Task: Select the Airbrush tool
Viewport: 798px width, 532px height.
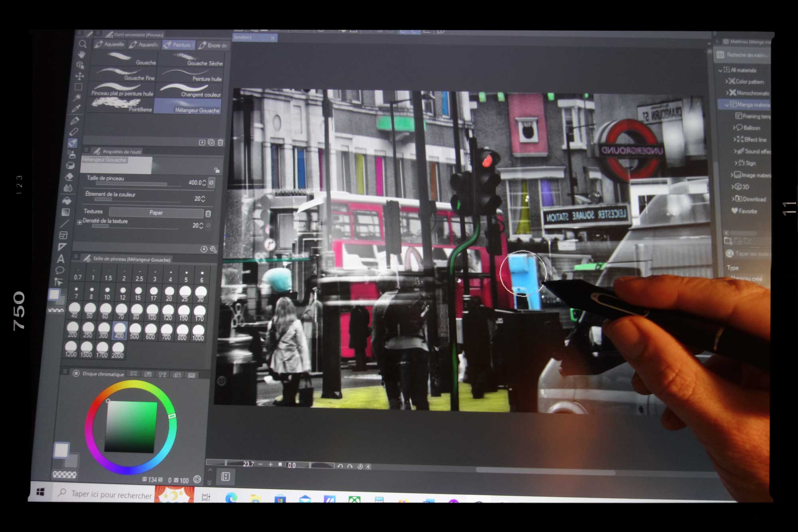Action: pos(71,154)
